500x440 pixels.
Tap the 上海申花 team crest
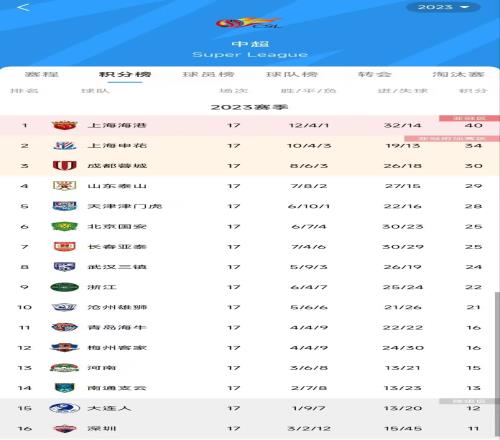pos(65,146)
